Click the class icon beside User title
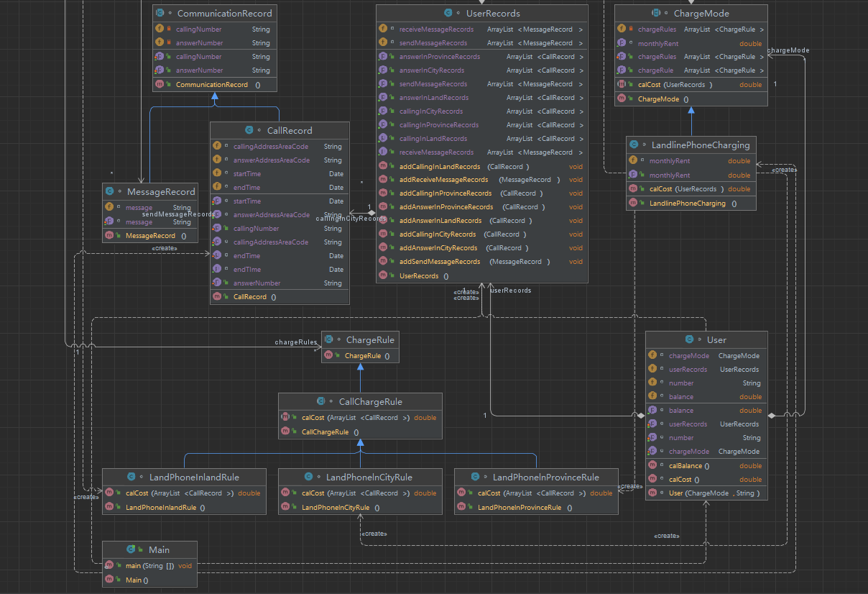 click(690, 339)
